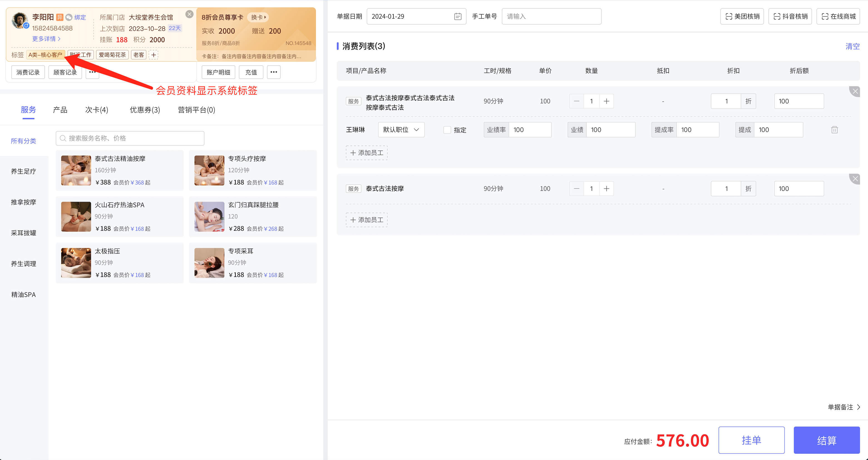Open the 默认职位 dropdown
Viewport: 868px width, 460px height.
(401, 130)
